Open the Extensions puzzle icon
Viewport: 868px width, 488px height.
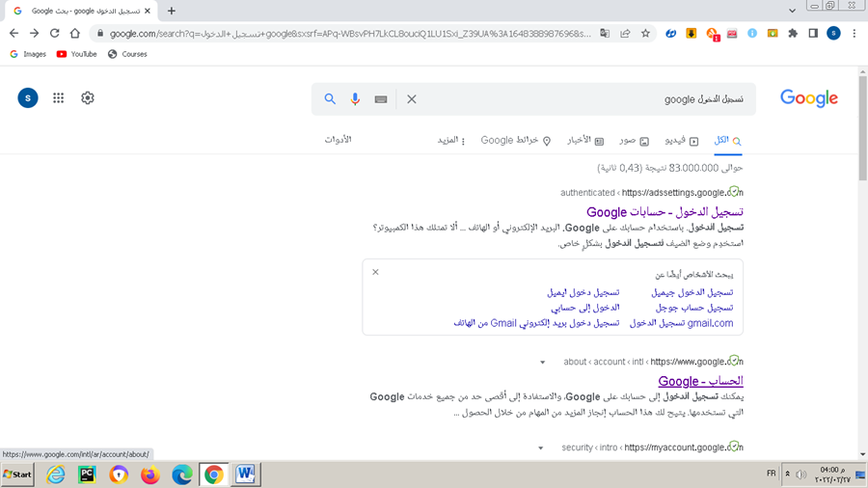[x=793, y=33]
